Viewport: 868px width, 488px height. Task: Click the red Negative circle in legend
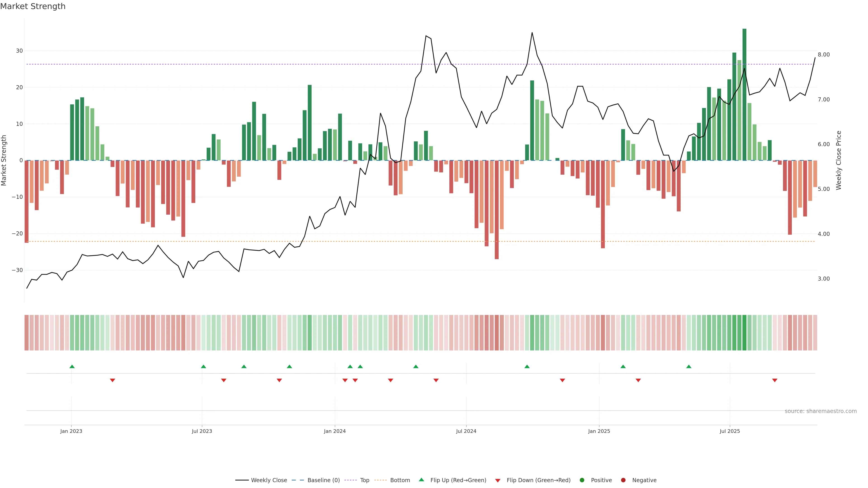click(x=623, y=480)
